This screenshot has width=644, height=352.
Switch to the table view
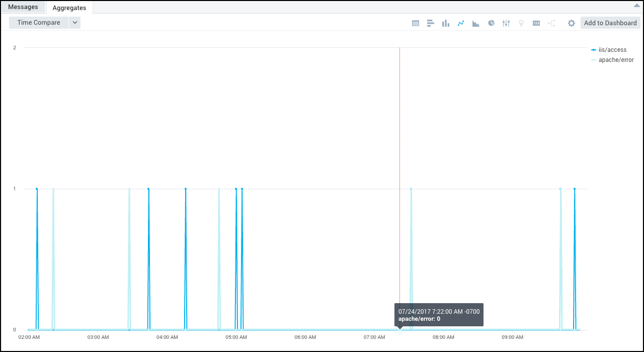click(416, 23)
